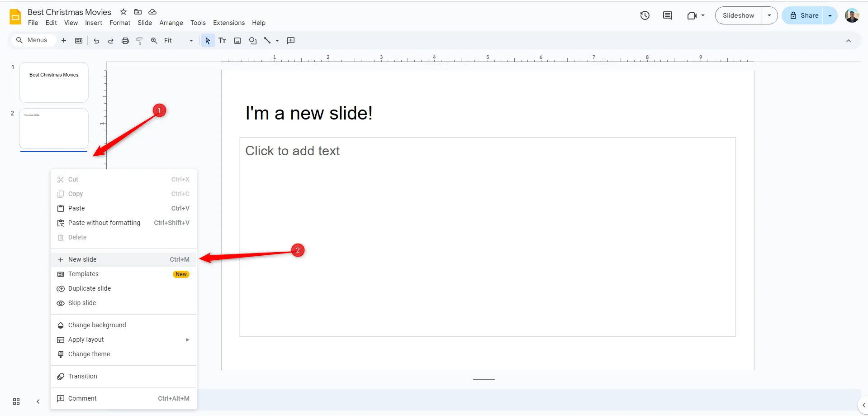The height and width of the screenshot is (416, 868).
Task: Choose New slide in context menu
Action: pos(123,259)
